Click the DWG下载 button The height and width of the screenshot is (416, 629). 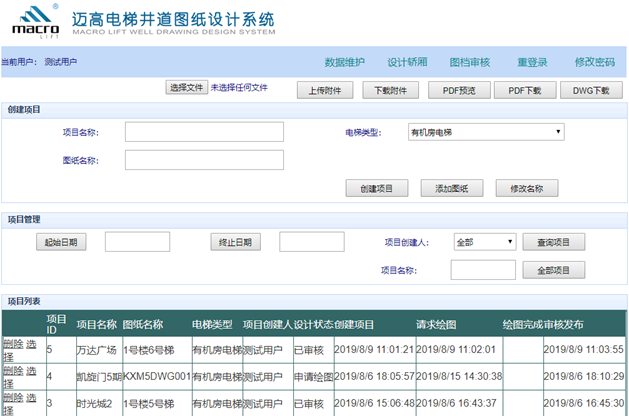[590, 90]
